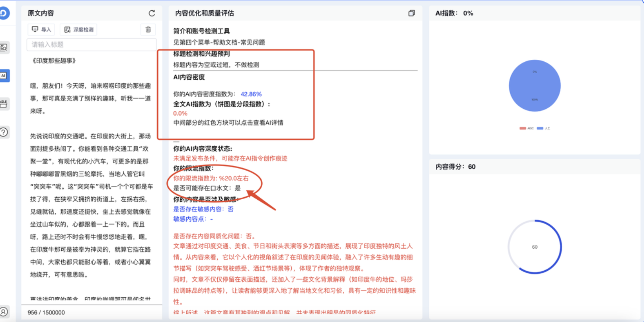Click the 简介和账号检测工具 heading
Viewport: 644px width, 322px height.
click(201, 31)
